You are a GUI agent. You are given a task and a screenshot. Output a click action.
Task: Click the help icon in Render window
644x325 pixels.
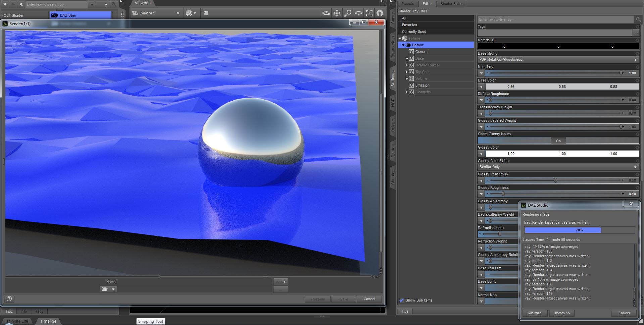9,299
